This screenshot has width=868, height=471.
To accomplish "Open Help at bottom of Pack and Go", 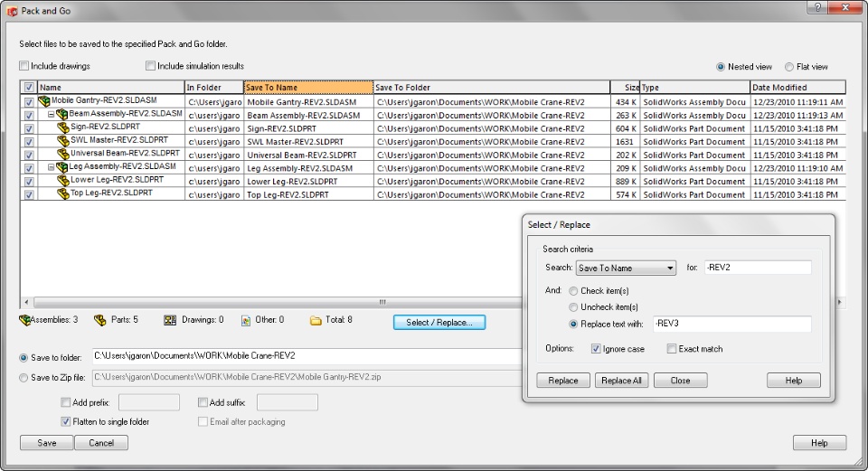I will point(819,443).
